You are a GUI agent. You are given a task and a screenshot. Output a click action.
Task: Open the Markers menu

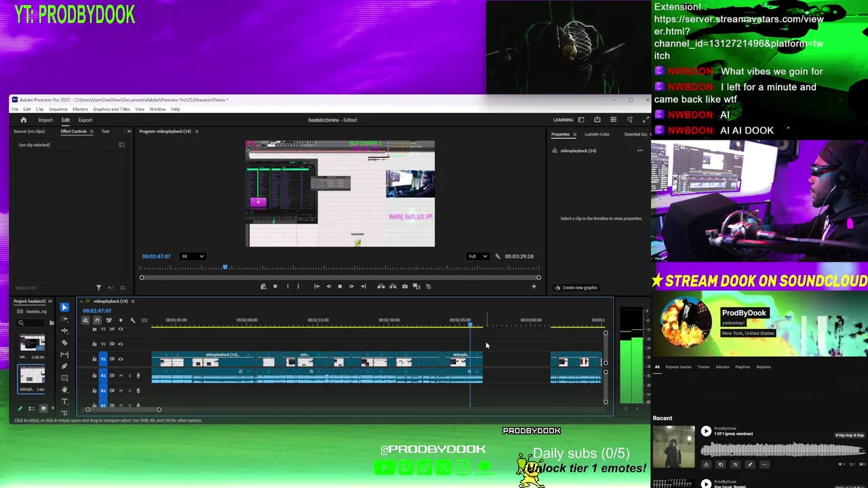pyautogui.click(x=80, y=109)
